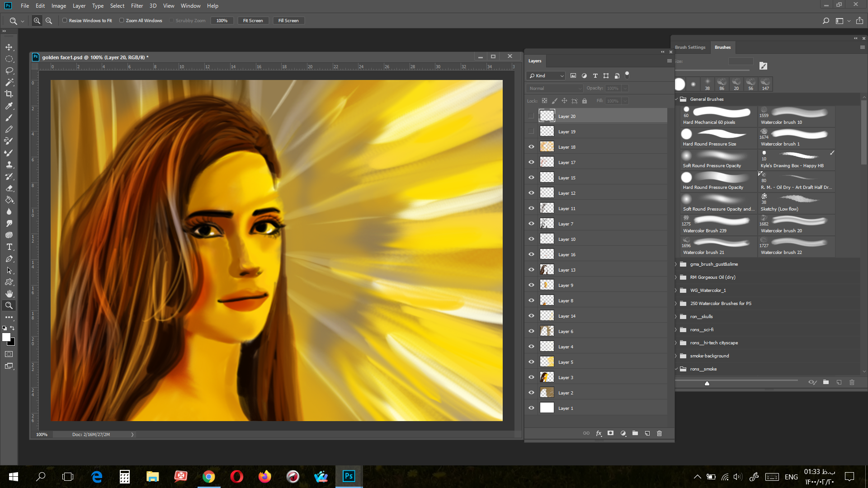Click Zoom Out icon in options bar
The width and height of the screenshot is (868, 488).
point(49,21)
